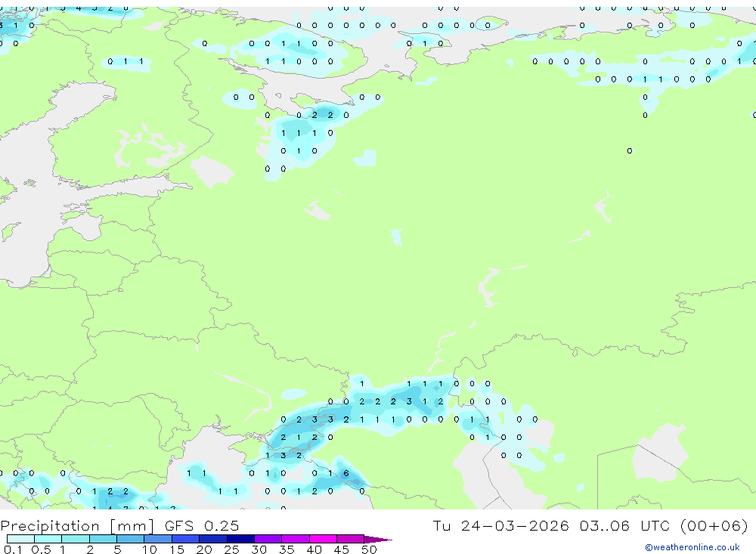Click the legend label '15'
This screenshot has height=554, width=756.
[177, 549]
